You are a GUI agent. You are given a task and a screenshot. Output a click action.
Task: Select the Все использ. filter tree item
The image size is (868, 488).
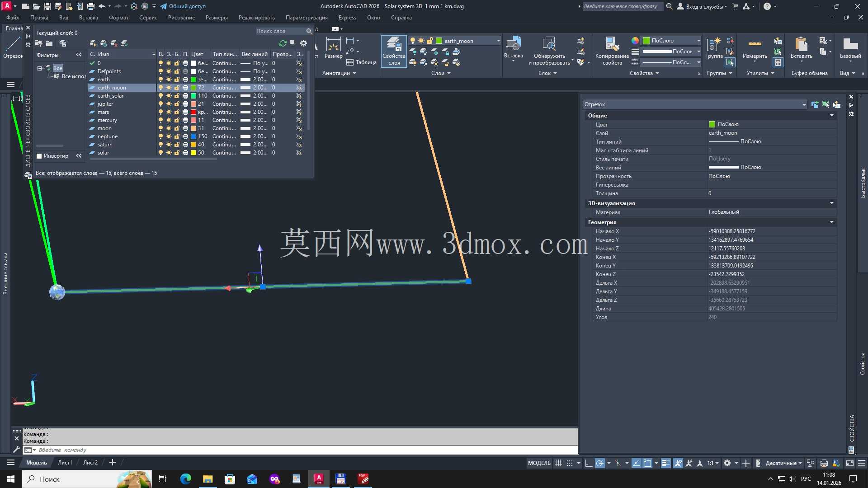click(x=70, y=76)
